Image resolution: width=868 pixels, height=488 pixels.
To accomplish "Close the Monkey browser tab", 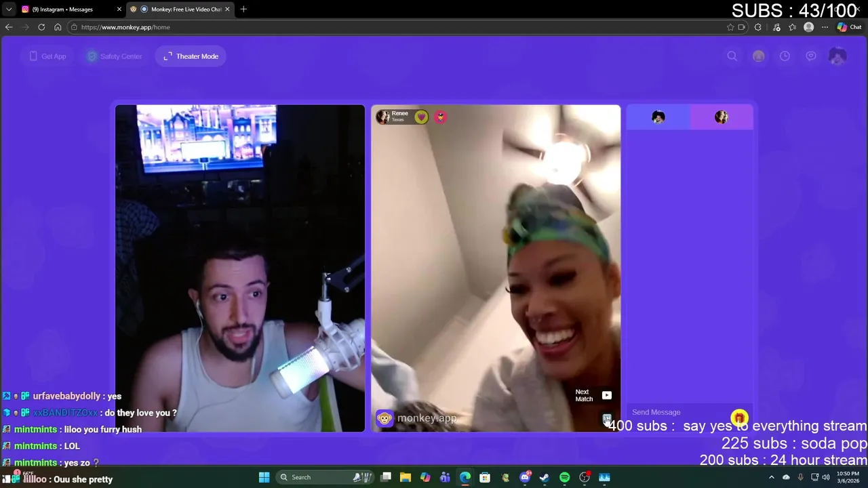I will (x=227, y=9).
